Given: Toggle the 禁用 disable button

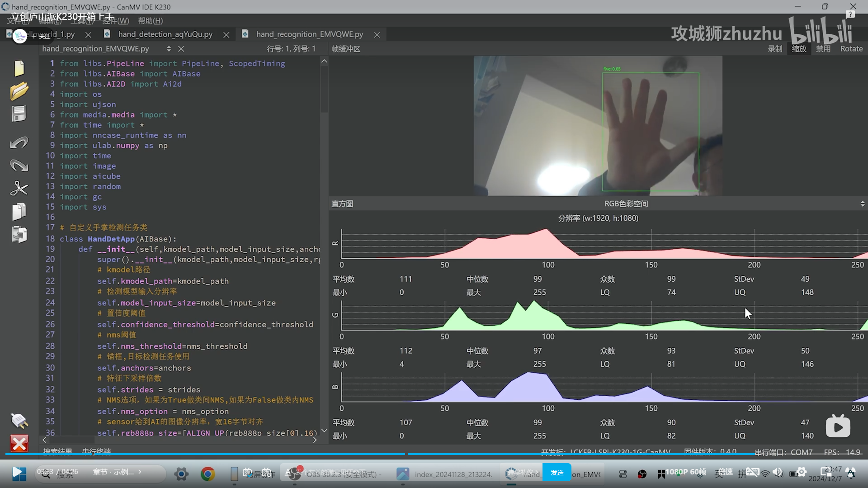Looking at the screenshot, I should pyautogui.click(x=823, y=49).
